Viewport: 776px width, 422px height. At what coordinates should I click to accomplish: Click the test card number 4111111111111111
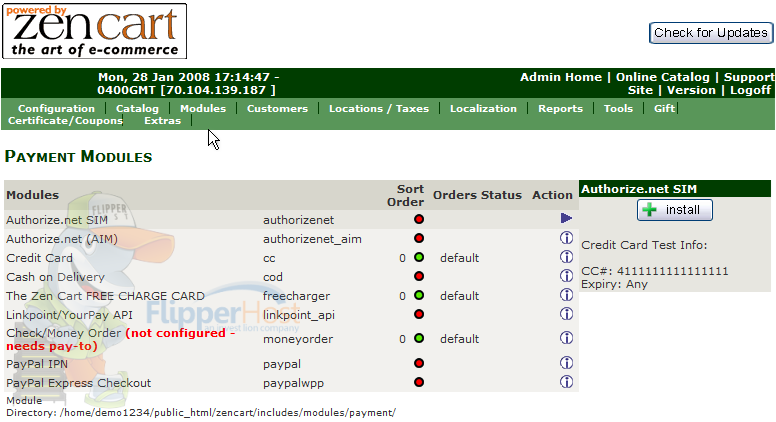673,271
